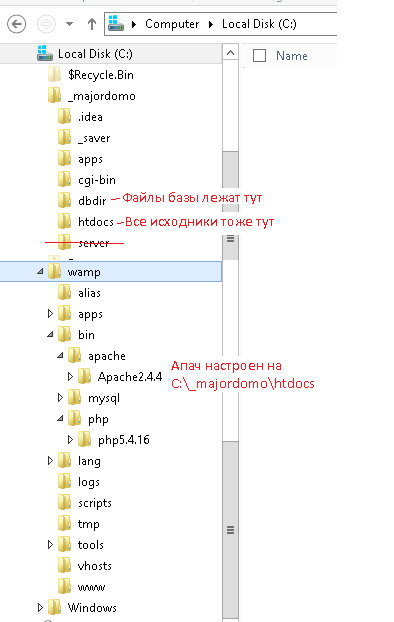Screen dimensions: 394x622
Task: Click the wamp folder icon
Action: click(x=54, y=271)
